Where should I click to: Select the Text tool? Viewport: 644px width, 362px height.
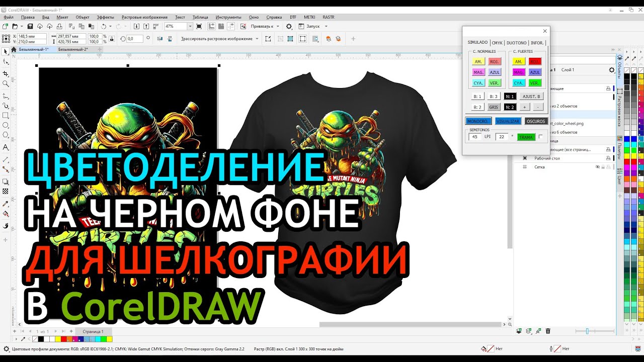tap(6, 147)
